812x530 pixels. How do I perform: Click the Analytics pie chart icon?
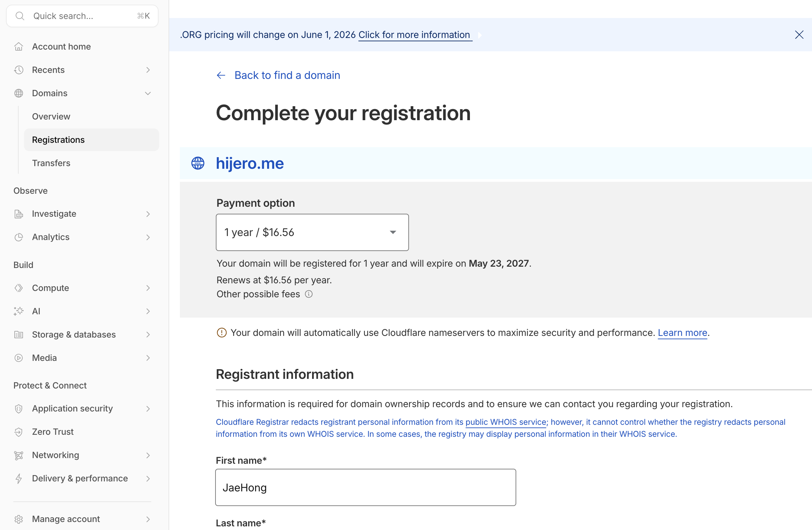point(19,237)
